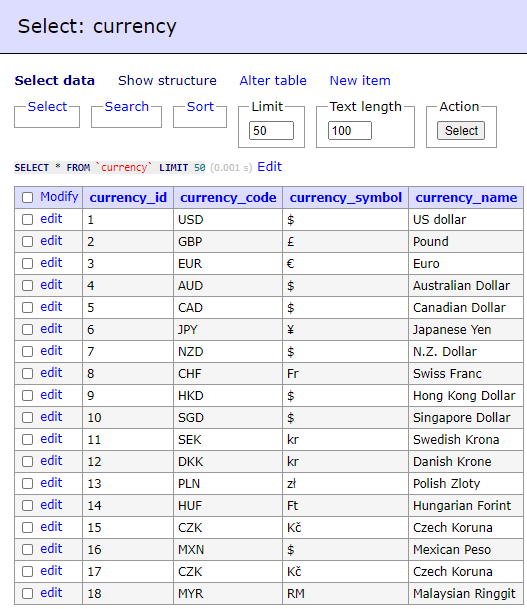Check the JPY row checkbox
Viewport: 527px width, 609px height.
28,329
